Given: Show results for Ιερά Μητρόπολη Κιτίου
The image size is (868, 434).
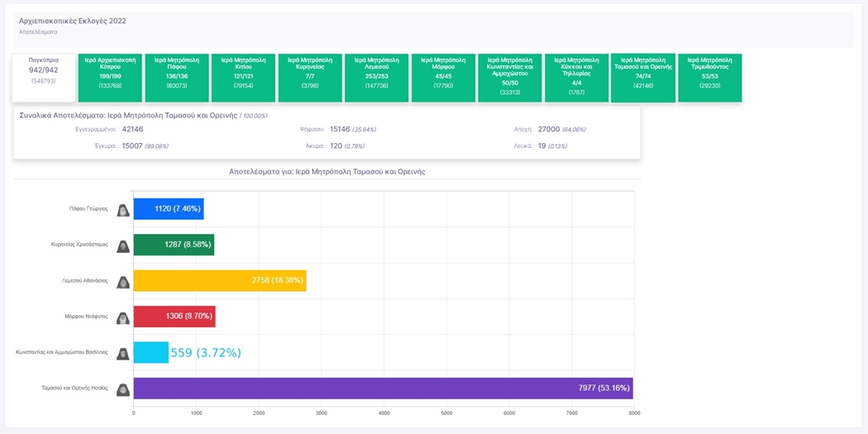Looking at the screenshot, I should [x=243, y=78].
